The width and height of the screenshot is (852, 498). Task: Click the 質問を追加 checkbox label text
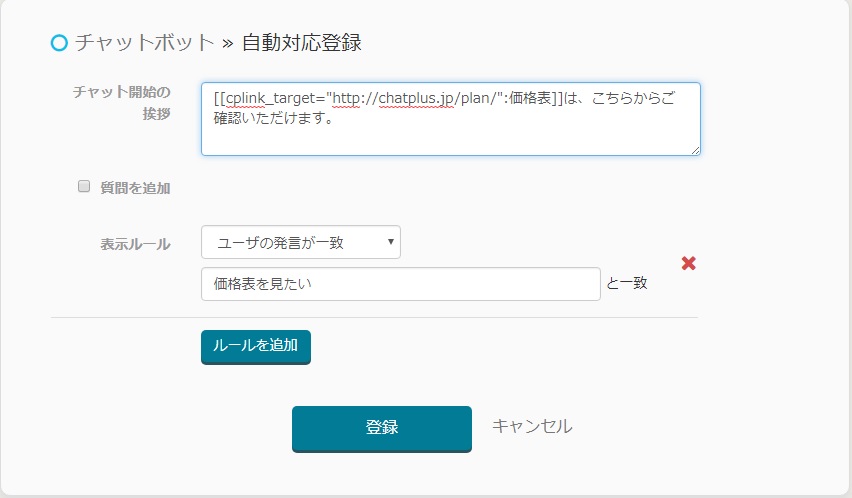tap(135, 187)
